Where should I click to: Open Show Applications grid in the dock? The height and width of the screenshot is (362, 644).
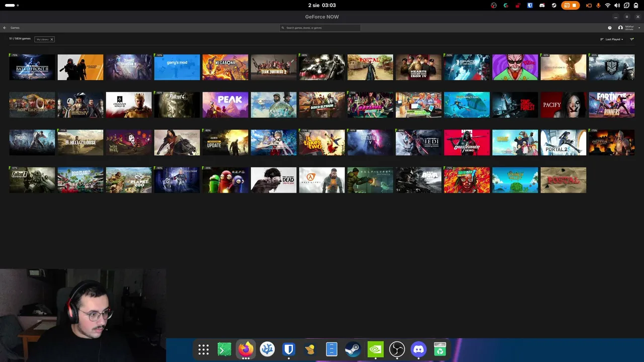[x=203, y=349]
